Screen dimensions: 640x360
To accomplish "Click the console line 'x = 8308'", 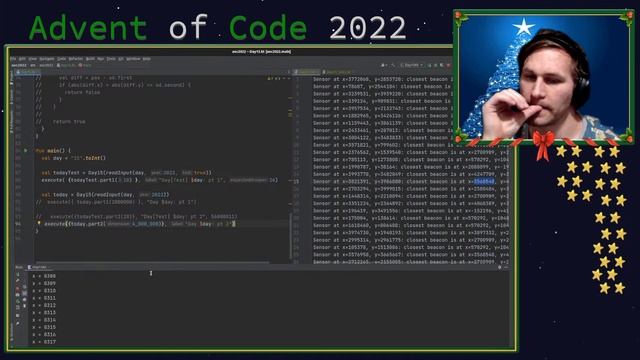I will click(x=44, y=276).
